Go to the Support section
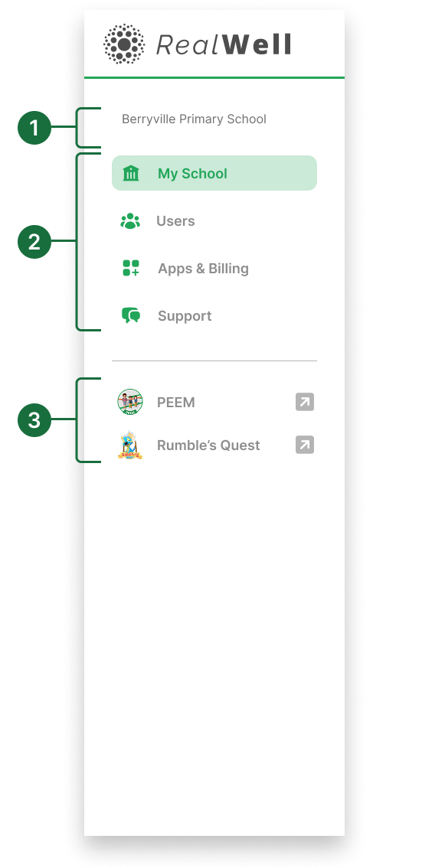The image size is (445, 868). point(184,315)
